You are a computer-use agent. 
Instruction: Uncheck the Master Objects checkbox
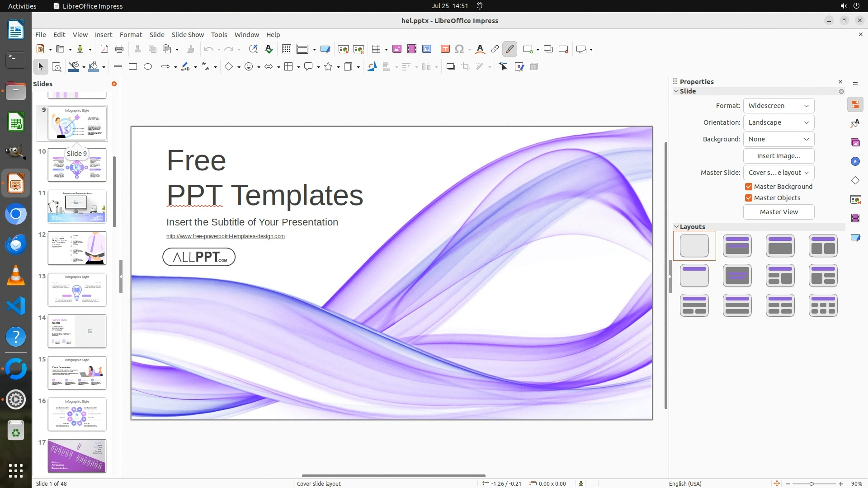point(749,198)
